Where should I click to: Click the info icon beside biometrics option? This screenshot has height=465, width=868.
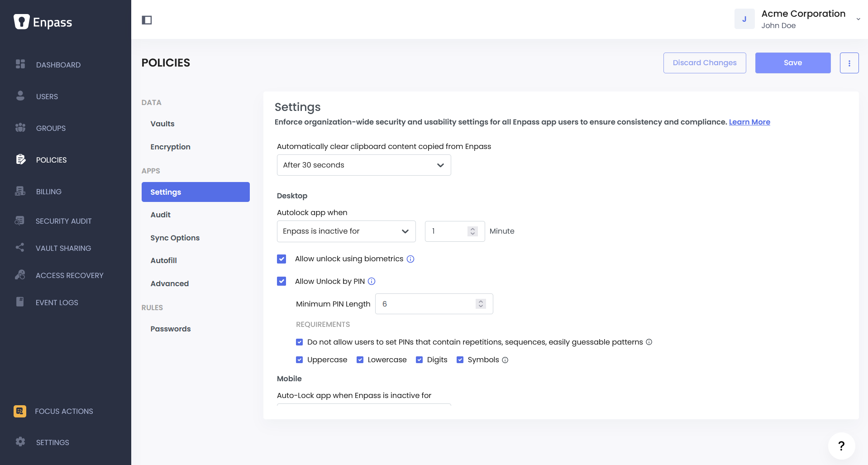pos(410,259)
